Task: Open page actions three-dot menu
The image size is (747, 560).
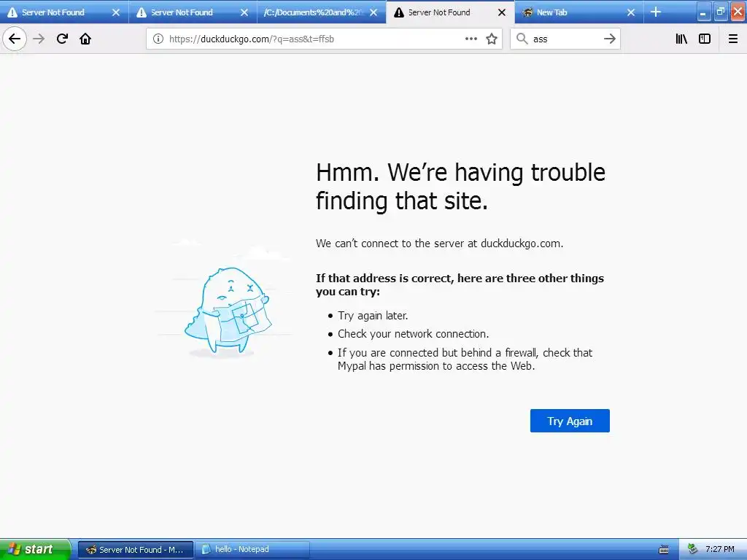Action: click(471, 39)
